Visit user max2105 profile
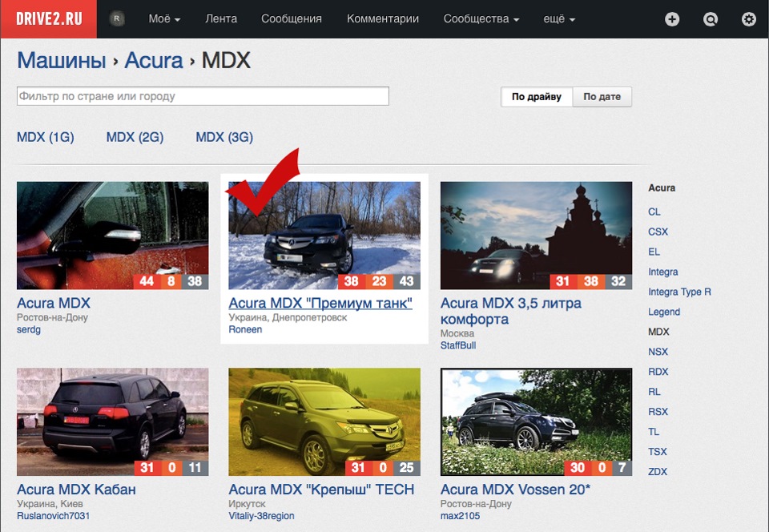 click(x=460, y=516)
